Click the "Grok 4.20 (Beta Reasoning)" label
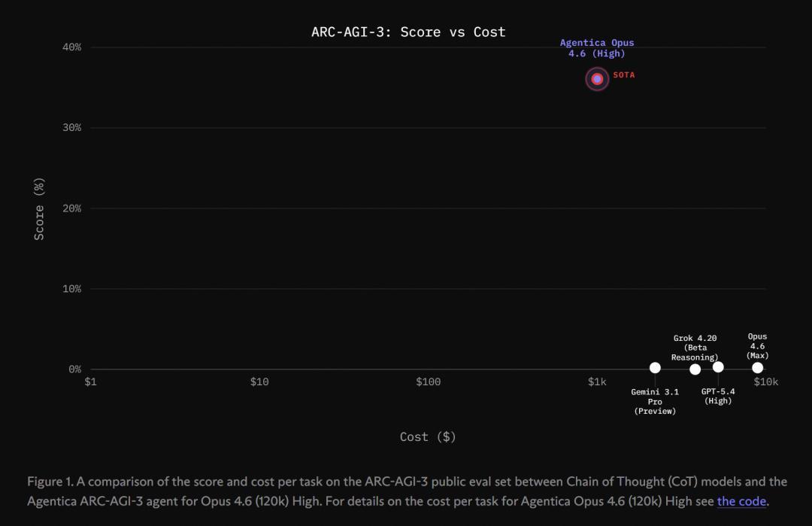Viewport: 812px width, 526px height. (x=695, y=348)
